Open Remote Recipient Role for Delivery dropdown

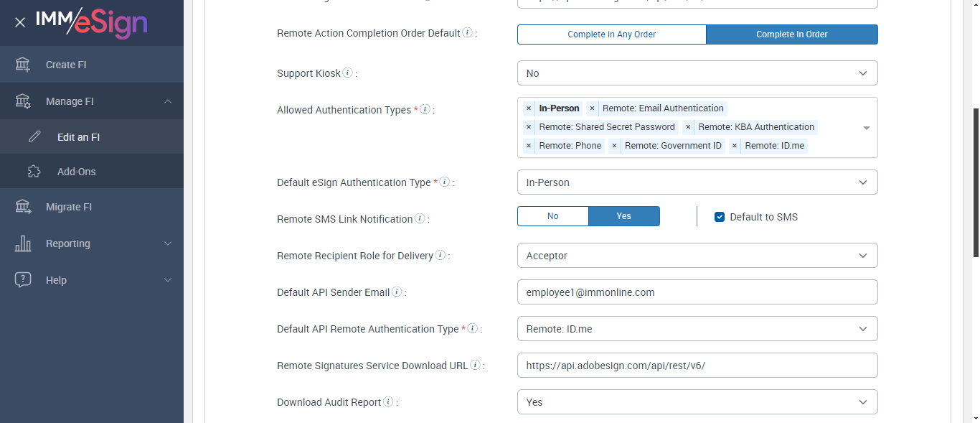tap(697, 256)
